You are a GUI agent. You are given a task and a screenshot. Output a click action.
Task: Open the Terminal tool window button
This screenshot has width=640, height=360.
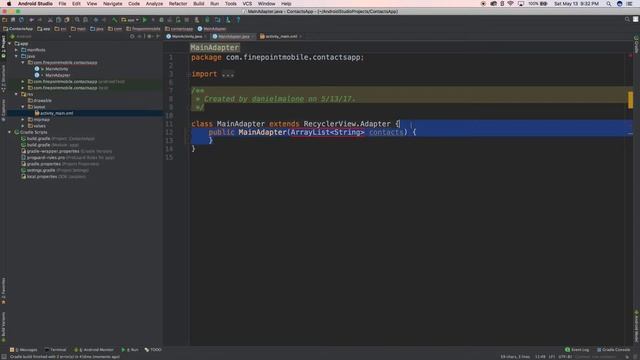point(55,350)
